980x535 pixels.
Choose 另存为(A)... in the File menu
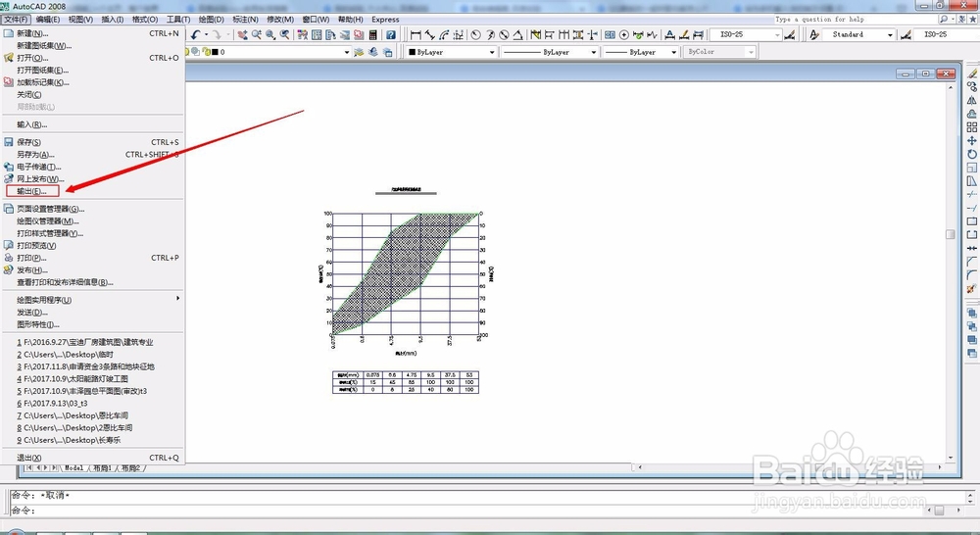(92, 155)
